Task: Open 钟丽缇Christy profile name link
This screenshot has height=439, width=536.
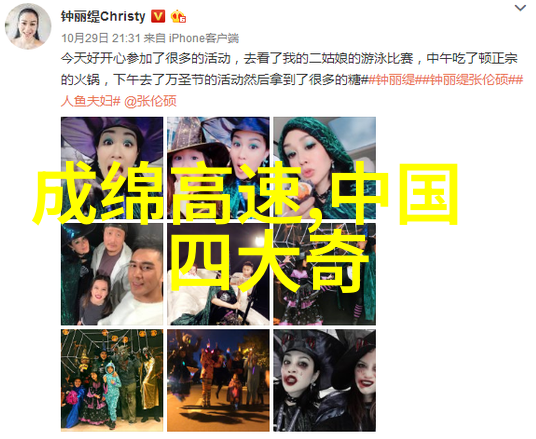Action: click(x=103, y=16)
